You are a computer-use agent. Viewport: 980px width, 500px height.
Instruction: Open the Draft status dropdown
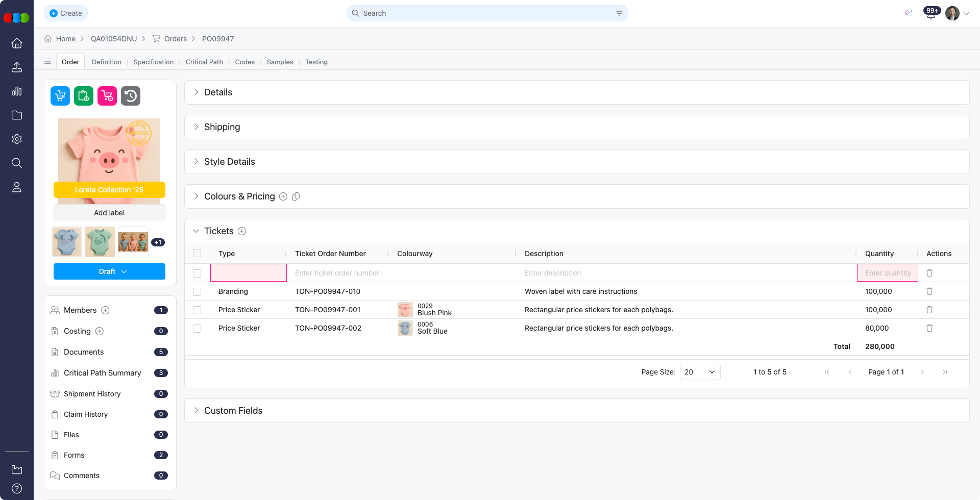[109, 271]
